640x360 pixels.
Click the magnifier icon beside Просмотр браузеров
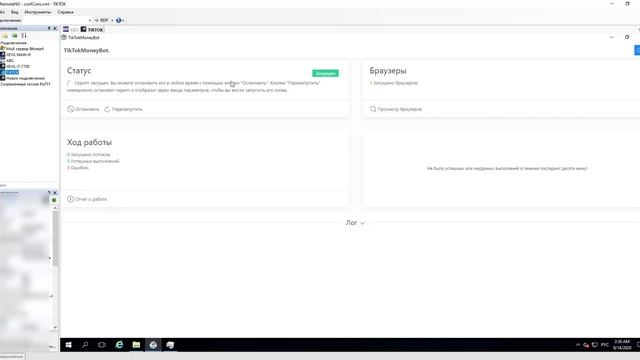[373, 109]
